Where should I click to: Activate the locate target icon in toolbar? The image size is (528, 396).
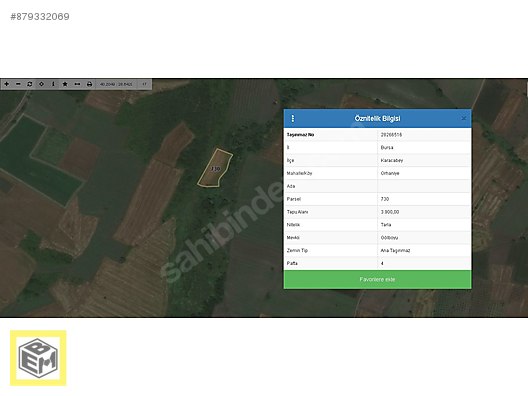41,84
